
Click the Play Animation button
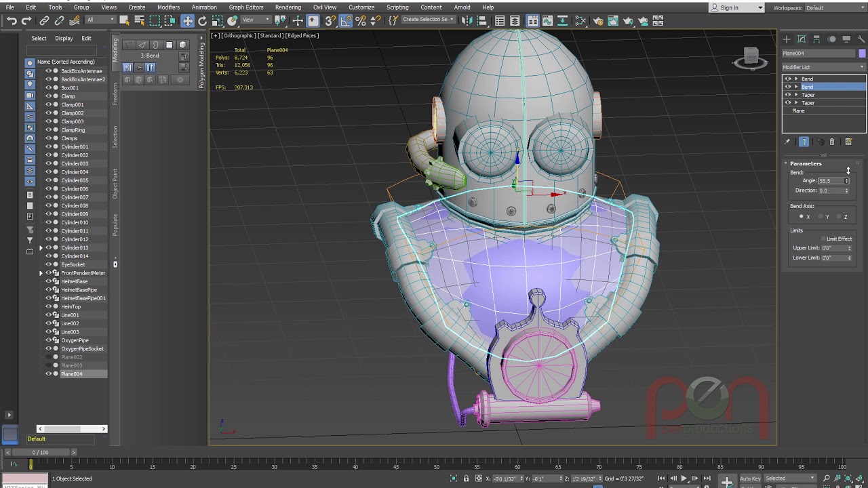pyautogui.click(x=684, y=479)
